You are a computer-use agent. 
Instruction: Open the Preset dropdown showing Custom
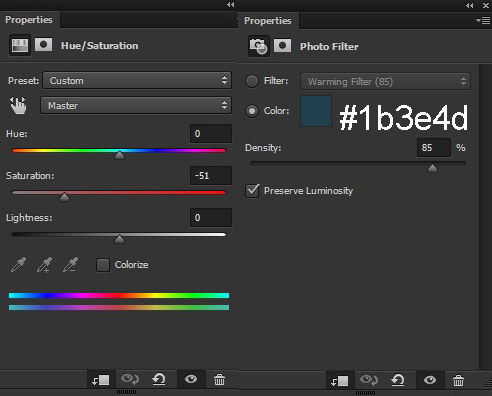coord(137,80)
